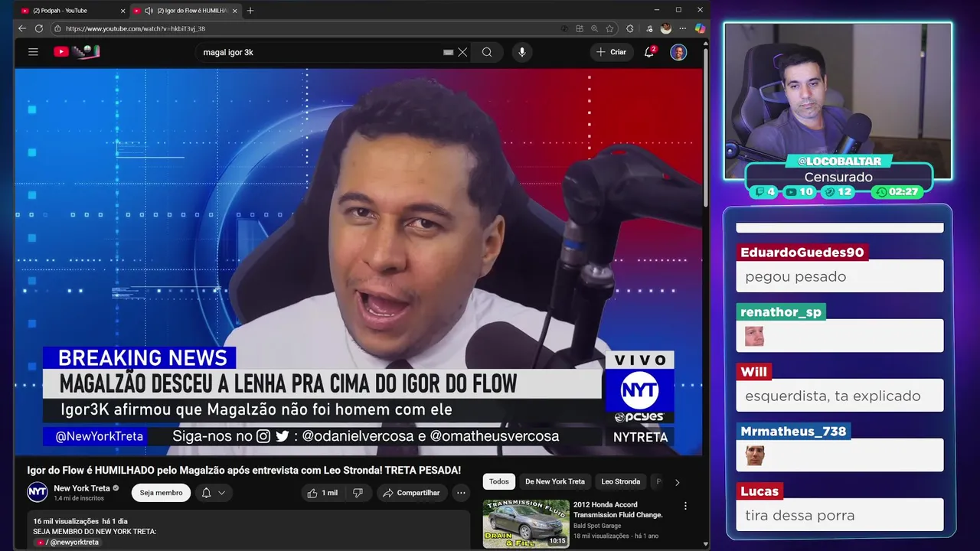Open the browser profile avatar
Screen dimensions: 980x551
tap(666, 28)
